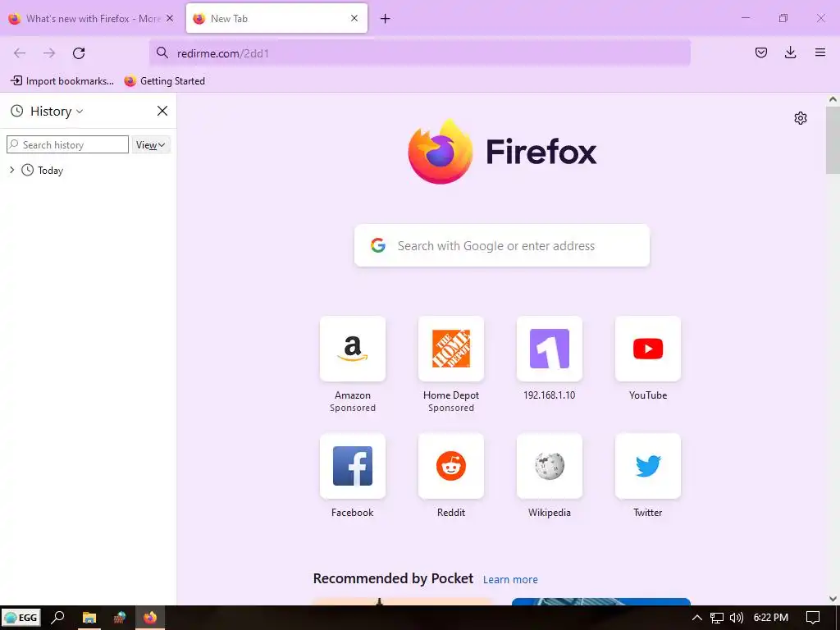Focus the Search history field
Screen dimensions: 840x630
(67, 144)
